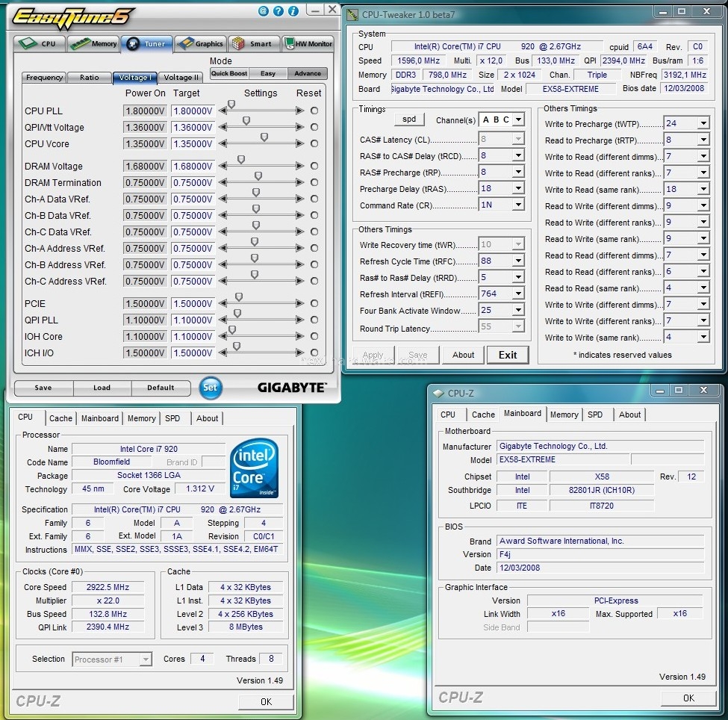This screenshot has width=728, height=720.
Task: Click the CPU-Tweaker title bar icon
Action: click(x=353, y=15)
